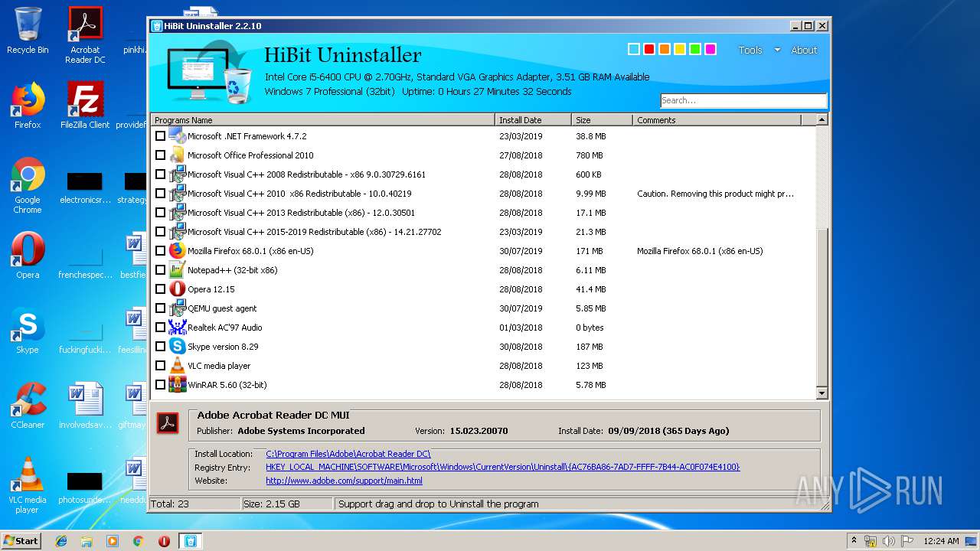Open Skype desktop shortcut
This screenshot has height=551, width=980.
coord(28,331)
